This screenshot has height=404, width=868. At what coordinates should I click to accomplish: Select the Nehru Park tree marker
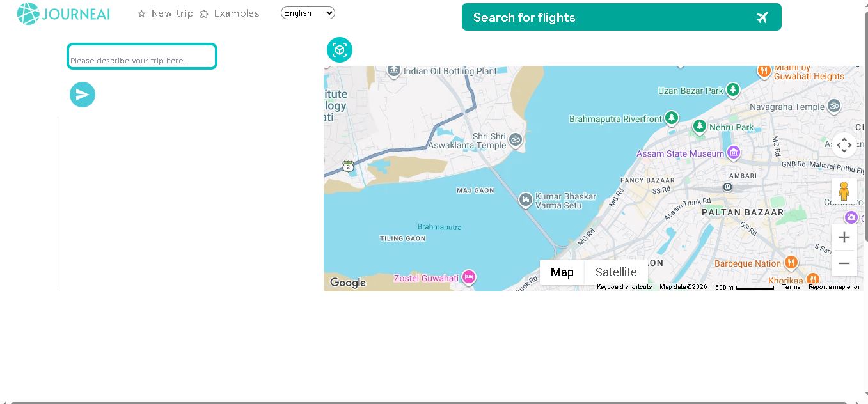click(x=700, y=127)
